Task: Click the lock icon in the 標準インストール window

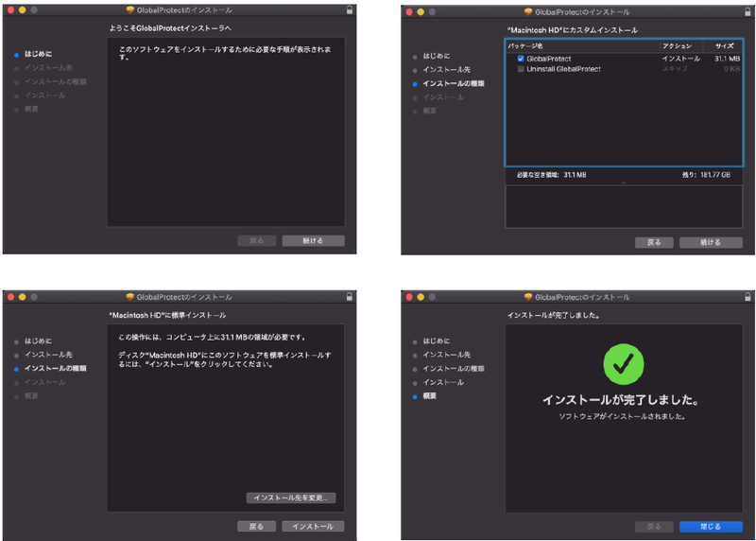Action: click(350, 297)
